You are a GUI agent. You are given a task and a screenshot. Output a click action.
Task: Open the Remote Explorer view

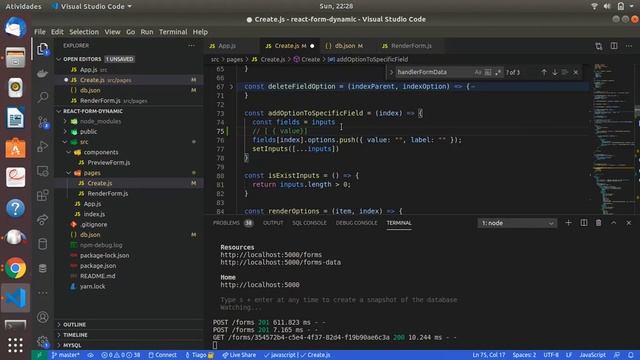pyautogui.click(x=42, y=171)
